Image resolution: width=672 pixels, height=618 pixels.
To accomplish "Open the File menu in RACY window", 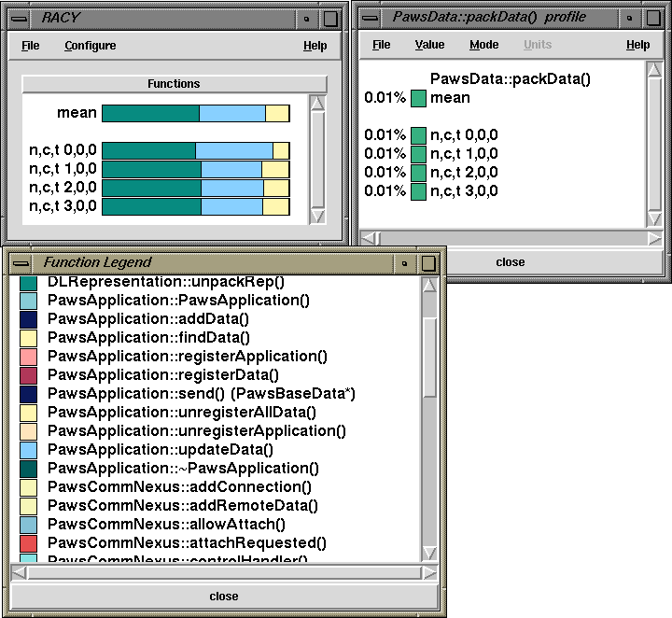I will click(30, 46).
